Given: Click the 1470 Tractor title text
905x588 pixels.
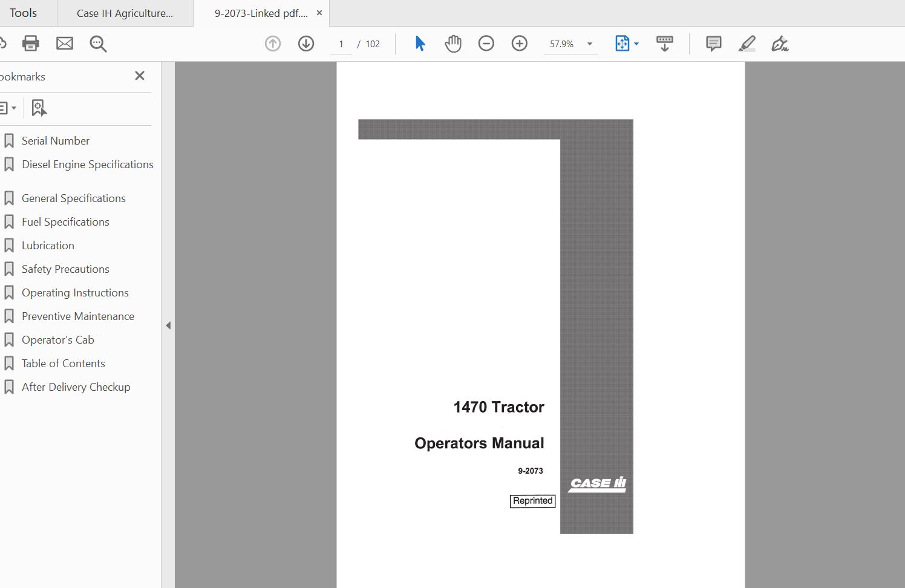Looking at the screenshot, I should tap(499, 407).
